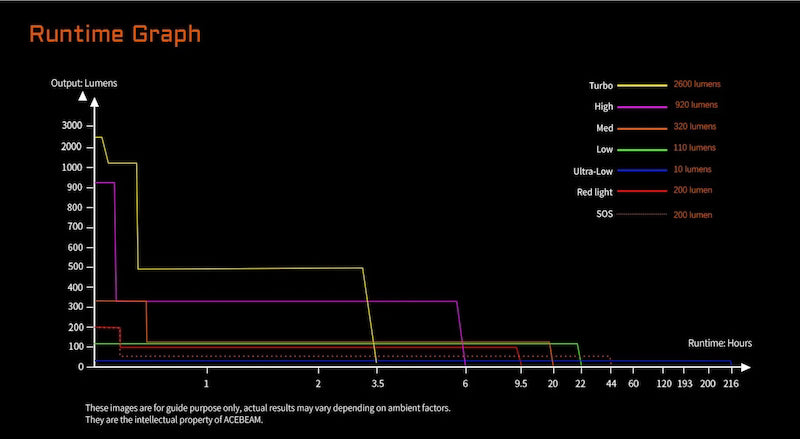Click the Runtime: Hours axis label
Screen dimensions: 800x439
719,343
